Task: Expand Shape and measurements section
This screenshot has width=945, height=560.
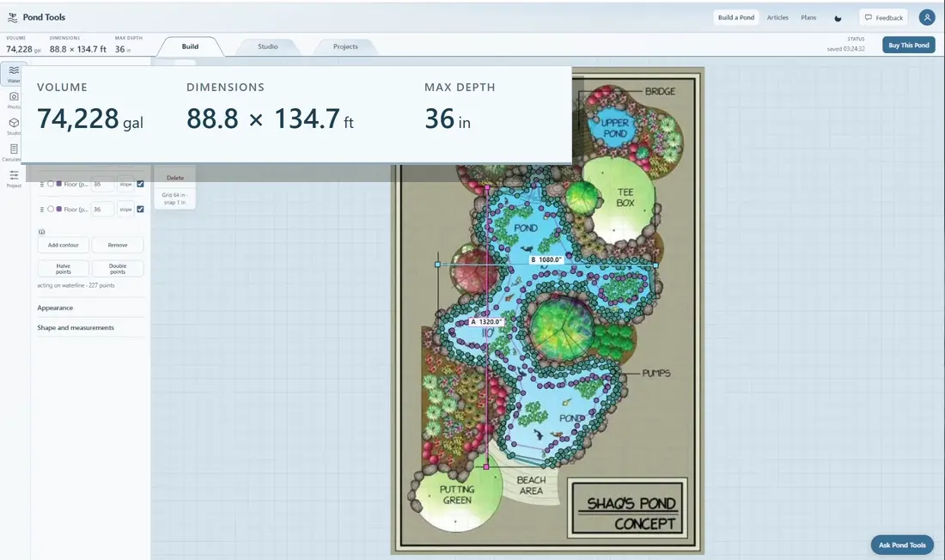Action: pos(90,327)
